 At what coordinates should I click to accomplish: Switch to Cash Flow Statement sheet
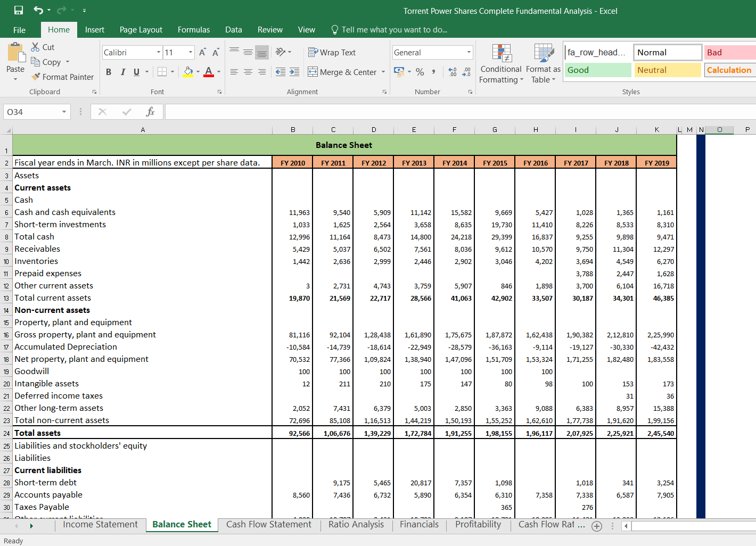coord(269,525)
